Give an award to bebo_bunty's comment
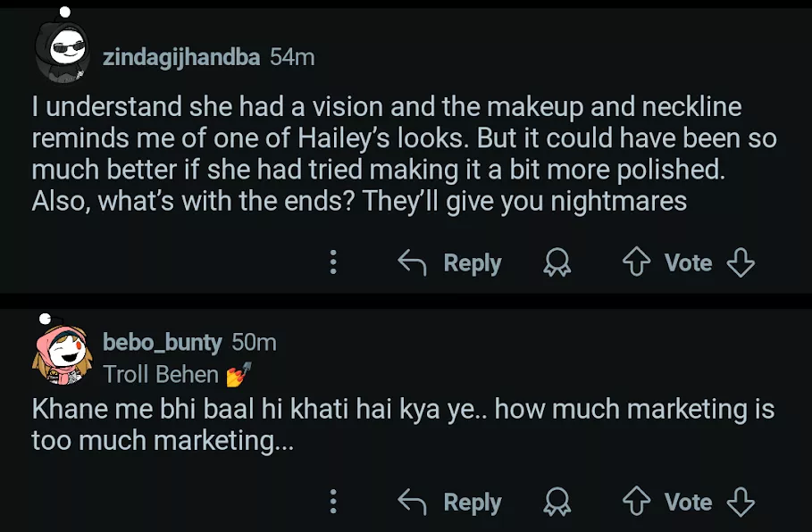Screen dimensions: 812x532 (558, 503)
